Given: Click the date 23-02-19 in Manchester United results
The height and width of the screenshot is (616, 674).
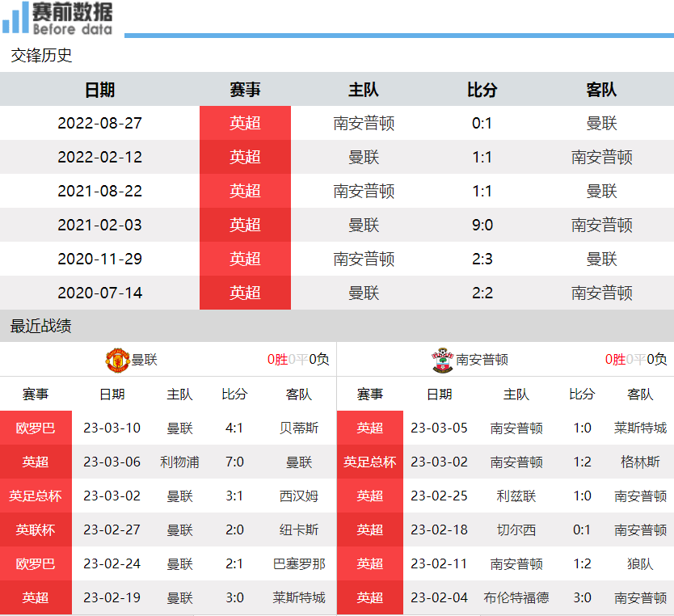Looking at the screenshot, I should [112, 597].
